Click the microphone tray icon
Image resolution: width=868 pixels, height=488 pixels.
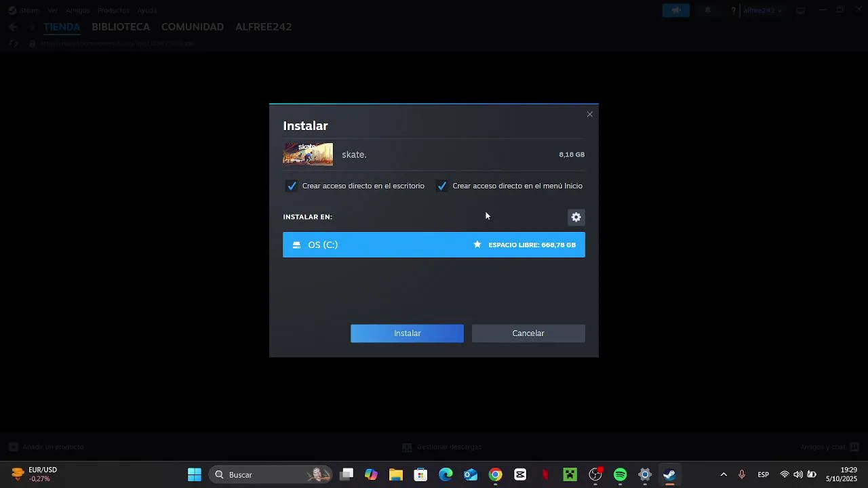coord(742,474)
